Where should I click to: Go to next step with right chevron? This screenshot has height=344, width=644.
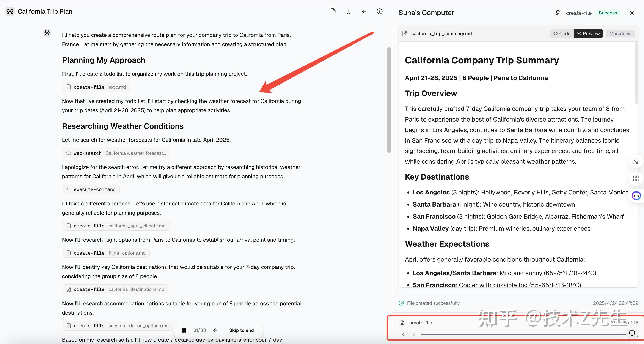coord(414,334)
